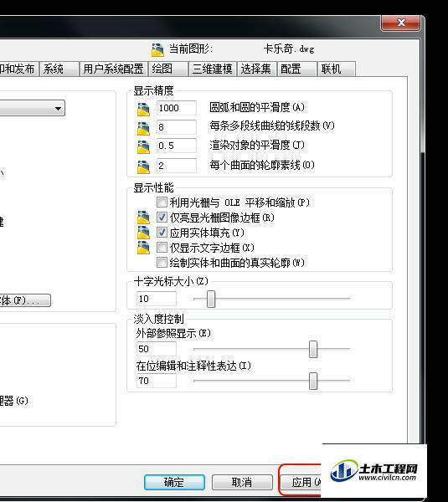Open the dropdown arrow in the left panel
The image size is (448, 502).
click(58, 108)
